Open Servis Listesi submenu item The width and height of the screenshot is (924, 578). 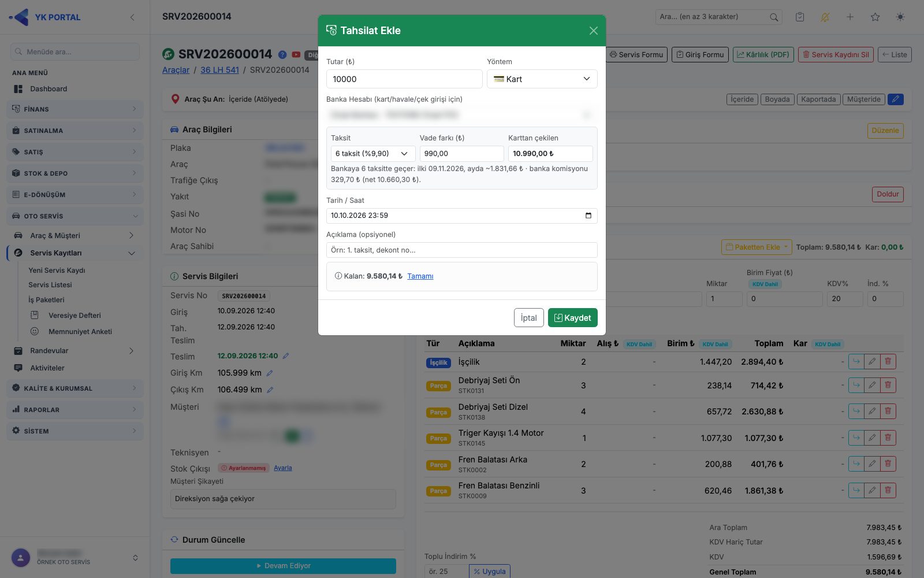point(50,285)
